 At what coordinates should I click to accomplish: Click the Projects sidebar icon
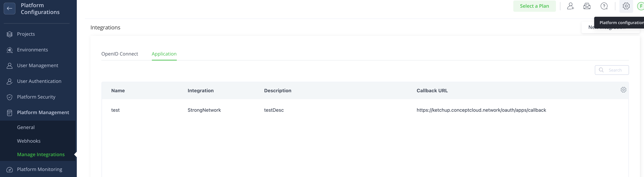pyautogui.click(x=10, y=34)
